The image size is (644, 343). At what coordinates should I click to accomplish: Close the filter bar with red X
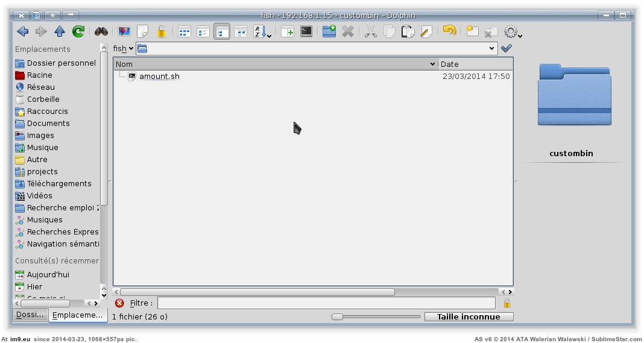coord(119,303)
